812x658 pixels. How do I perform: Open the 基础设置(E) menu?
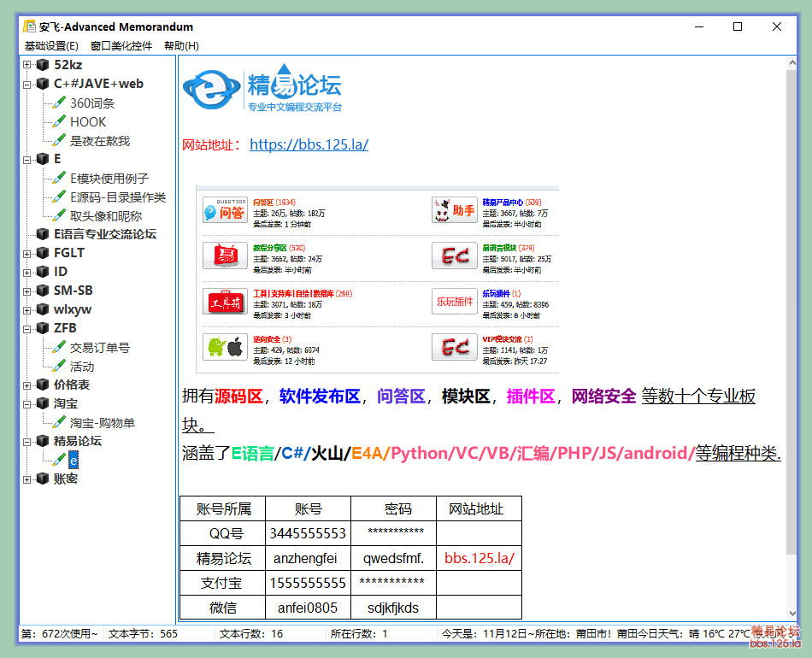tap(51, 46)
